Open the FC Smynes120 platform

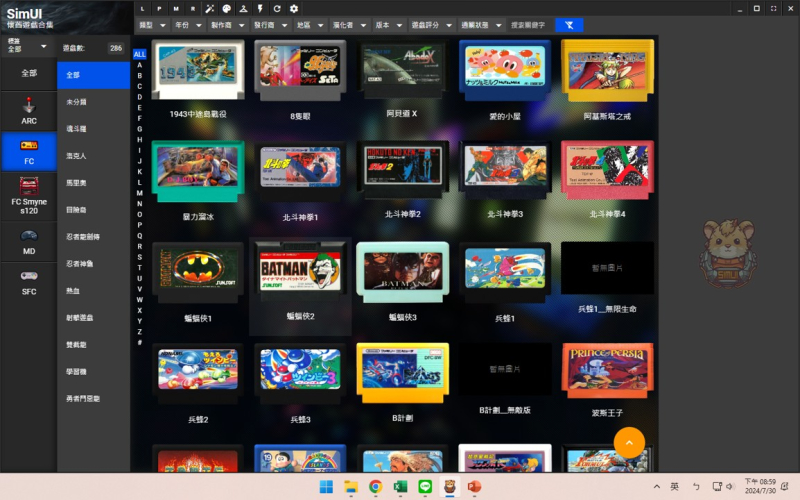[29, 196]
